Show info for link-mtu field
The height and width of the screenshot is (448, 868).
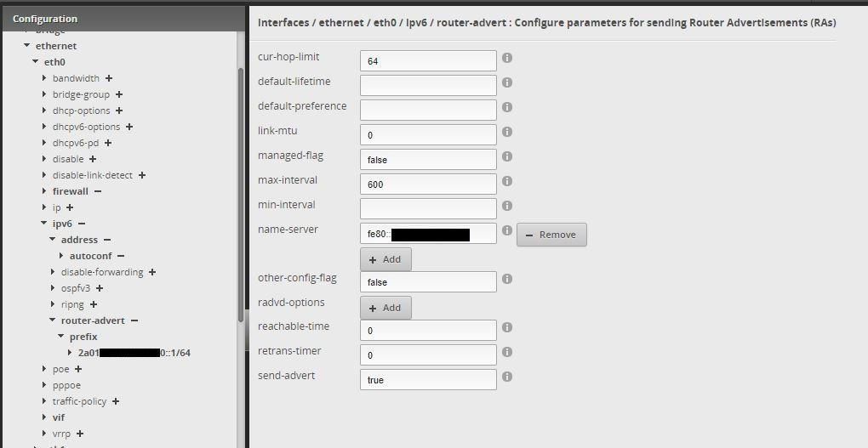point(507,133)
